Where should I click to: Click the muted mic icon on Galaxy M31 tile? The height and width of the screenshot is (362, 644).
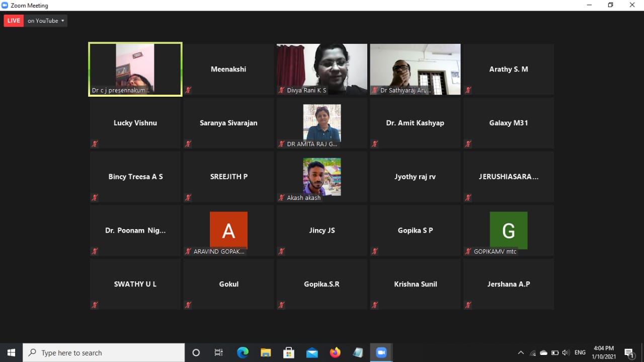[468, 144]
